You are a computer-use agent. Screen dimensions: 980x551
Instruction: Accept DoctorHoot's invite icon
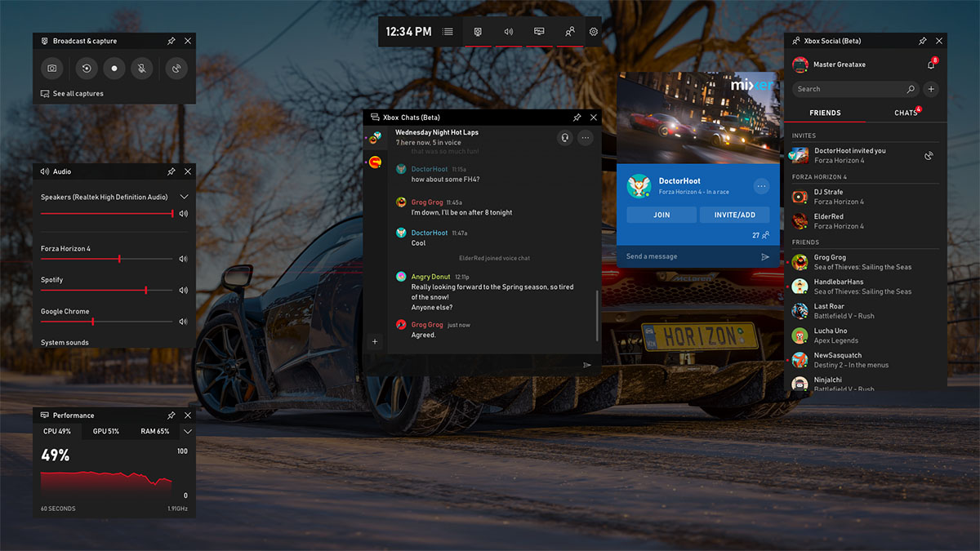pyautogui.click(x=929, y=155)
